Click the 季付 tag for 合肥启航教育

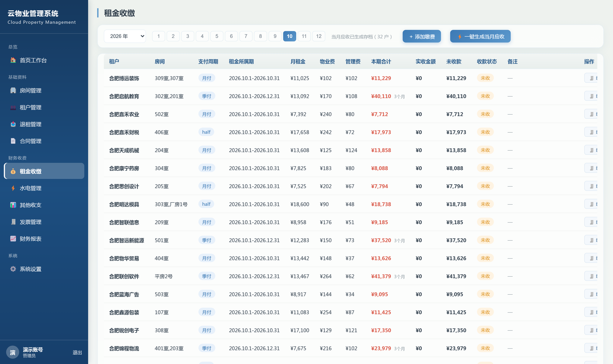tap(207, 96)
